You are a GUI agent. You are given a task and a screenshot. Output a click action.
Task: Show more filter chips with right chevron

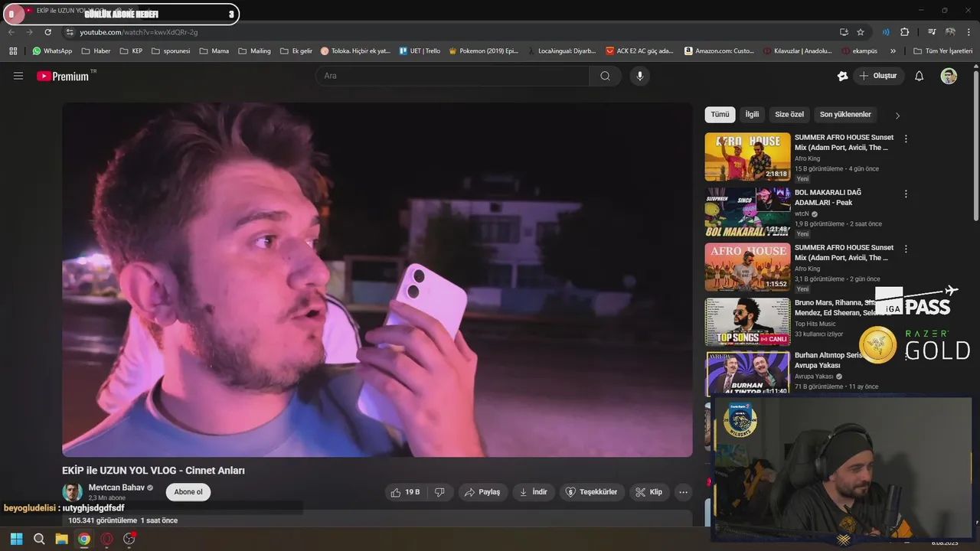click(x=897, y=116)
